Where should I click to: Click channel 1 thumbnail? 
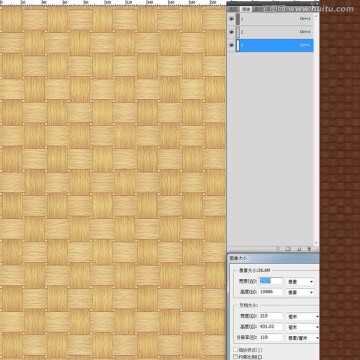238,19
